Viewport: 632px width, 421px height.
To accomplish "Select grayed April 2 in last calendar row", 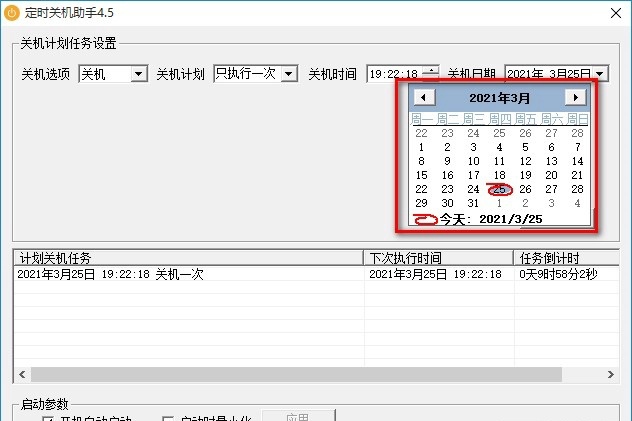I will (x=525, y=203).
